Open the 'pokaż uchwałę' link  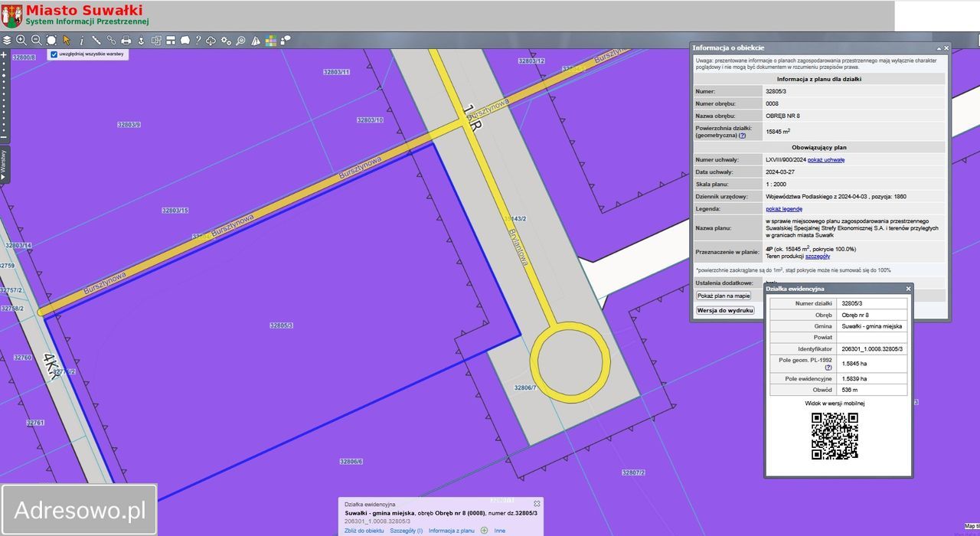pos(826,160)
